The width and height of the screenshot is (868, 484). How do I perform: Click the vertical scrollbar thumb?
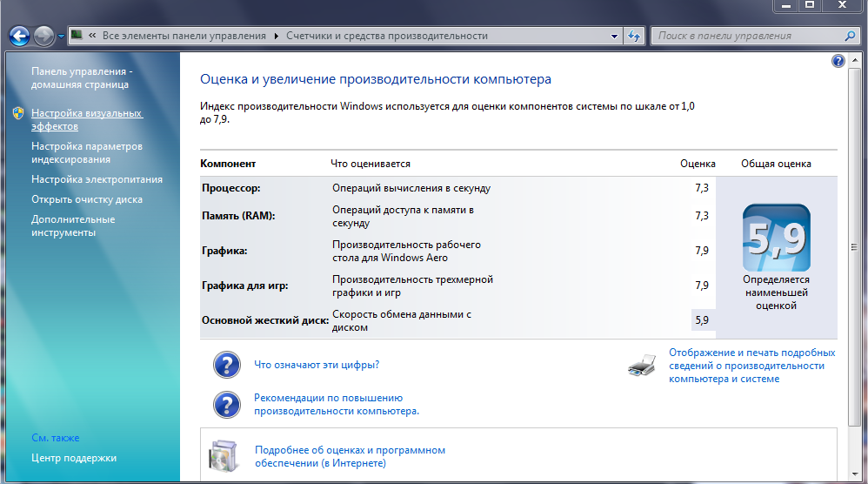click(855, 247)
